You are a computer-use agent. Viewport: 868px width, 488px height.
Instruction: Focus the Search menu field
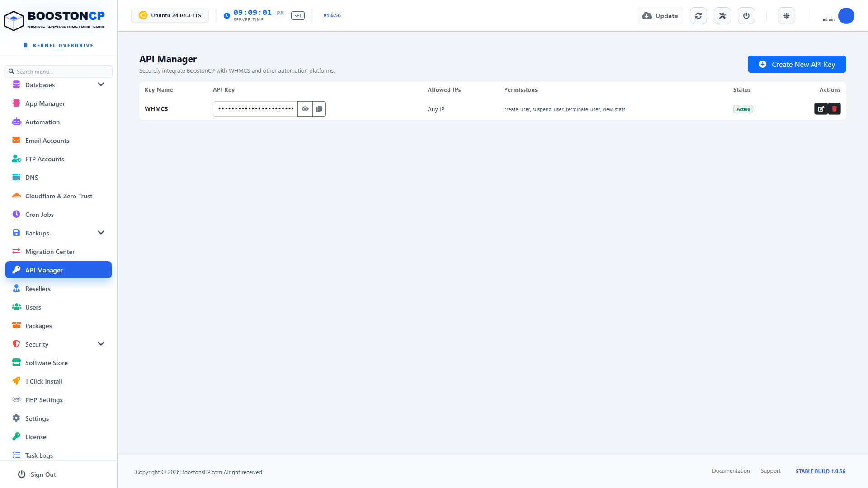pos(58,71)
